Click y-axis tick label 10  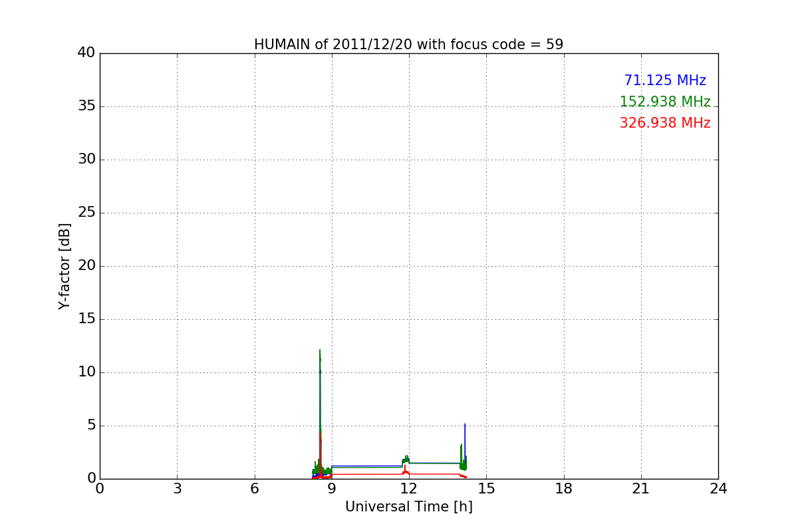pyautogui.click(x=86, y=372)
